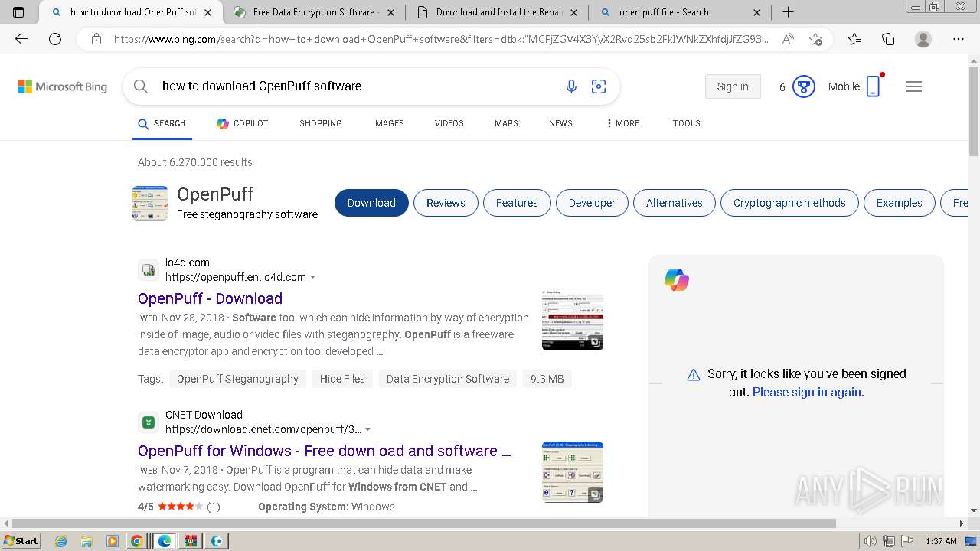
Task: Select the Download filter pill
Action: (371, 203)
